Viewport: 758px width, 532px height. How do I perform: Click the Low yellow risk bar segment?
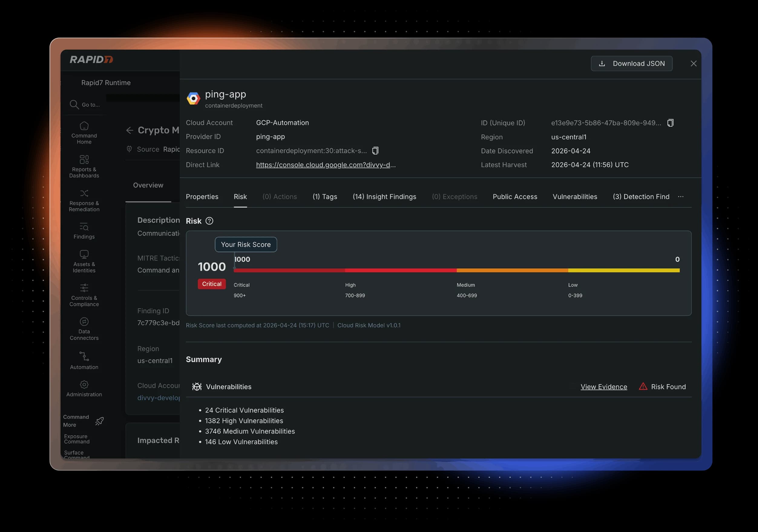[624, 270]
